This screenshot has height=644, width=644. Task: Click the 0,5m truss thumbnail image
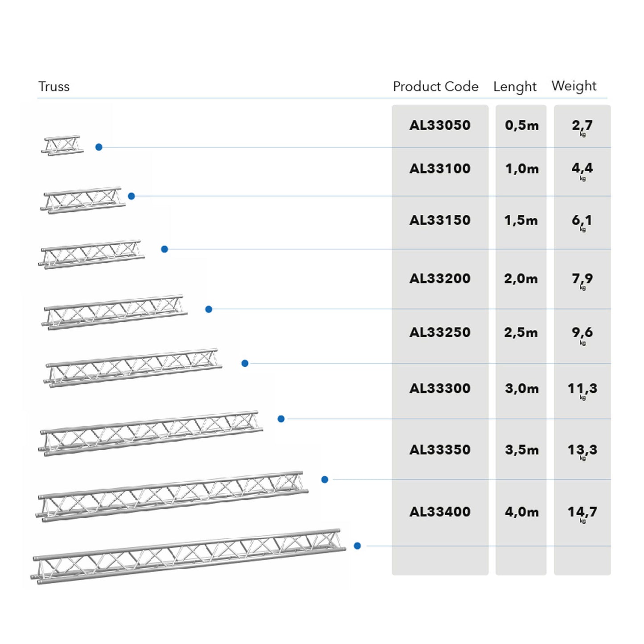(x=62, y=145)
